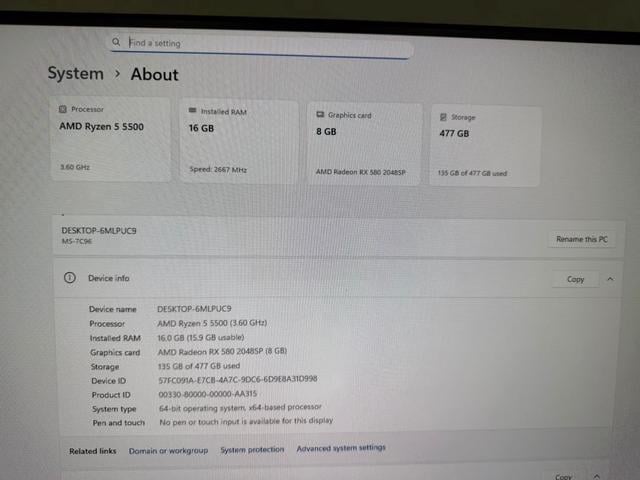Click the Device info heading

click(x=109, y=278)
